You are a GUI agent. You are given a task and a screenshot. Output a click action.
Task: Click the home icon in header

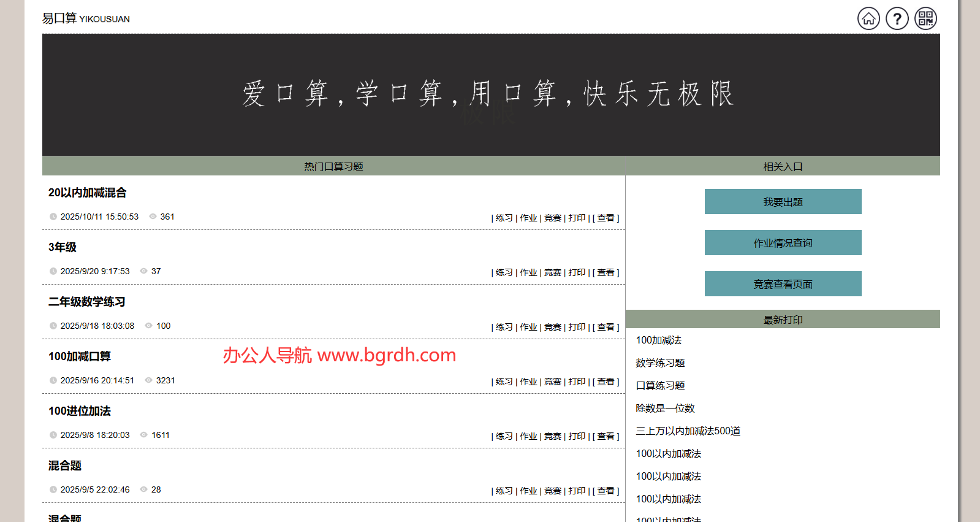click(x=868, y=18)
